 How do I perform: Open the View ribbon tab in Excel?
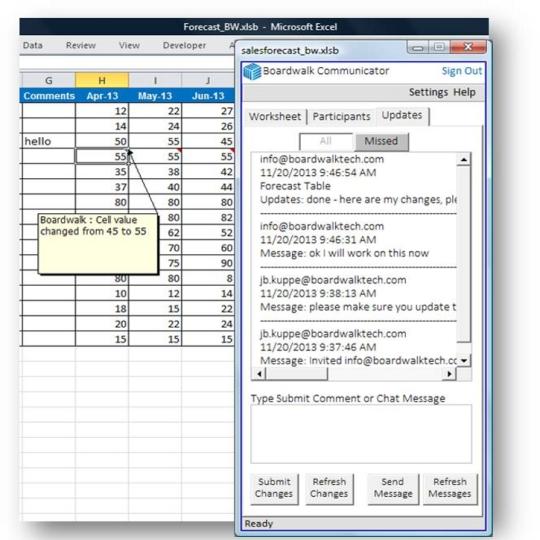point(129,45)
